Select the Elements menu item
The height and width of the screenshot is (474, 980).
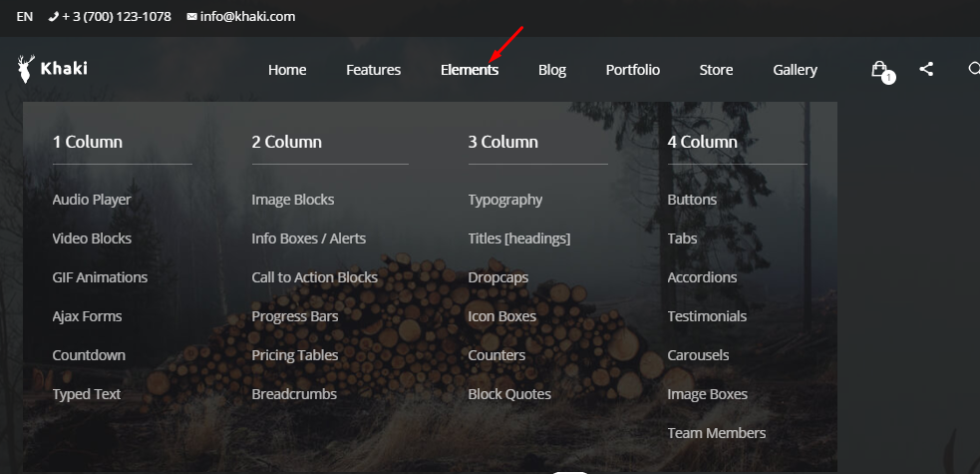point(470,70)
